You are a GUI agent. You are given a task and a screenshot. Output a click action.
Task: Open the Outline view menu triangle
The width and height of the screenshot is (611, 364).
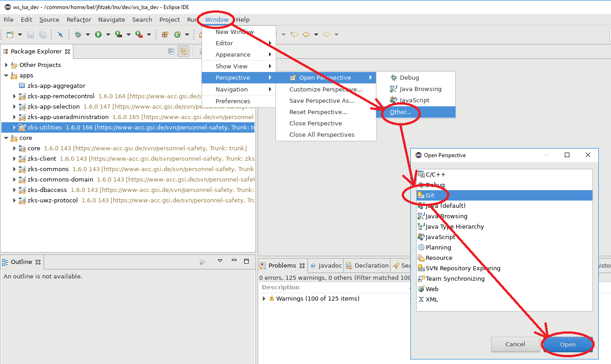pos(220,261)
